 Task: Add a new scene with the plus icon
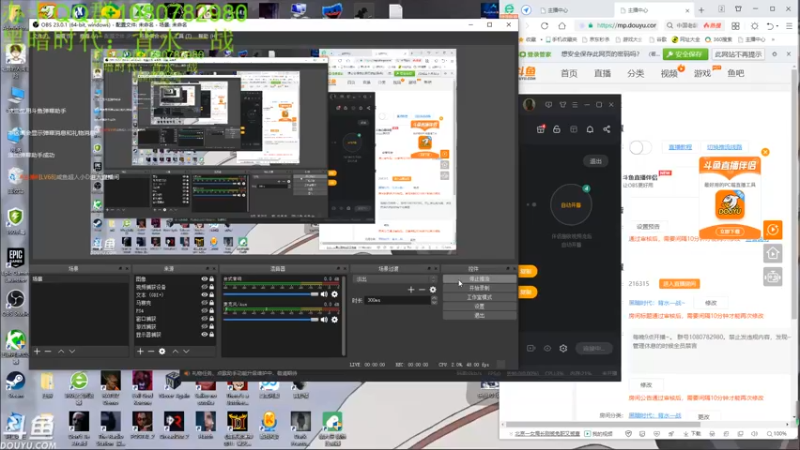click(37, 352)
